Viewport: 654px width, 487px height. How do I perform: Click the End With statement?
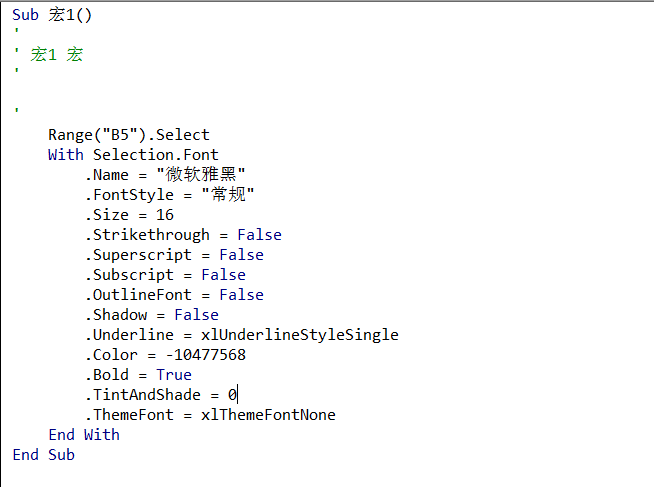(x=83, y=435)
